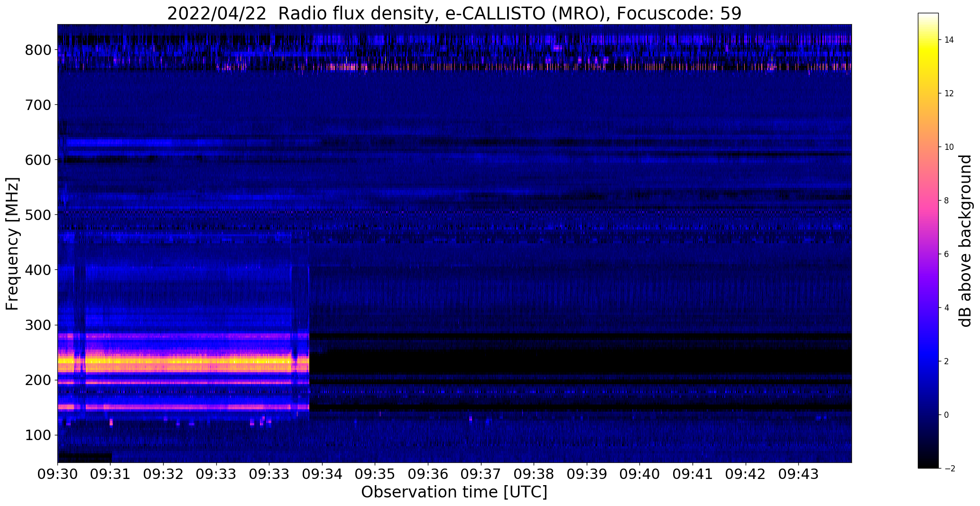Image resolution: width=980 pixels, height=506 pixels.
Task: Click the colorbar tick value 0
Action: coord(947,415)
